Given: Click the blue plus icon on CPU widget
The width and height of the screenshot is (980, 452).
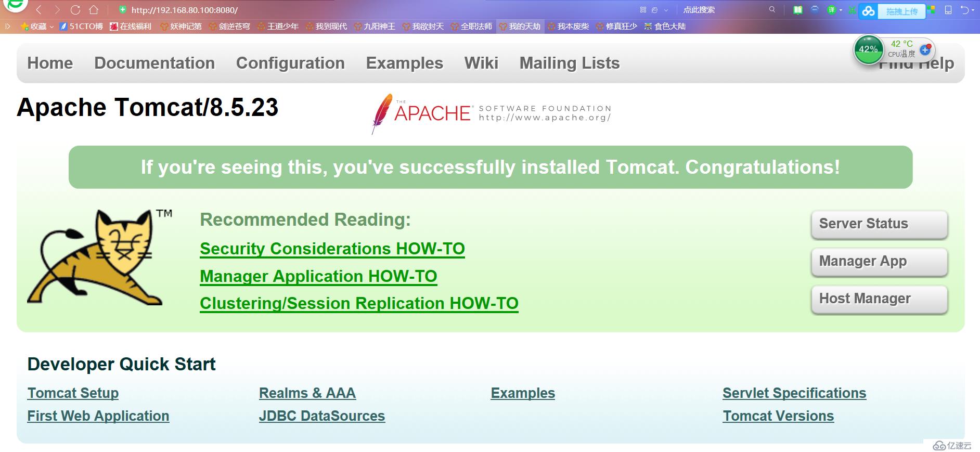Looking at the screenshot, I should 925,50.
